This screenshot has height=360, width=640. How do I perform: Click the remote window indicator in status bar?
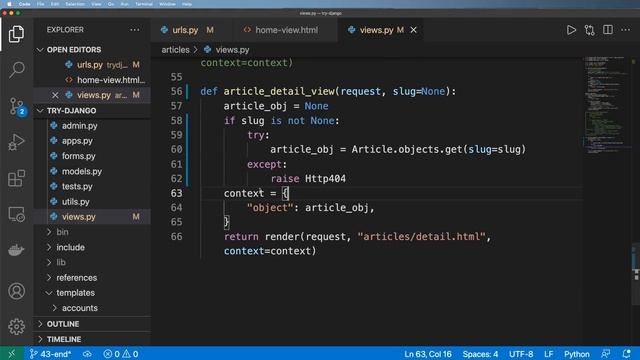point(11,354)
